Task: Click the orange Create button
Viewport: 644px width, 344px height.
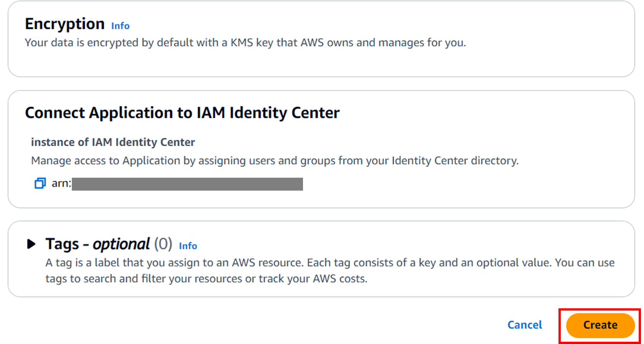Action: pos(600,325)
